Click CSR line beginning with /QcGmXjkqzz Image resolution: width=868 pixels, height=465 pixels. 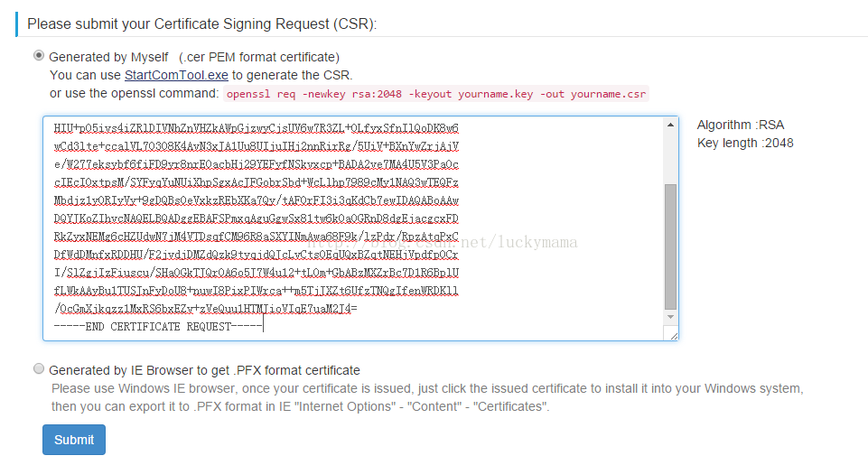coord(205,308)
